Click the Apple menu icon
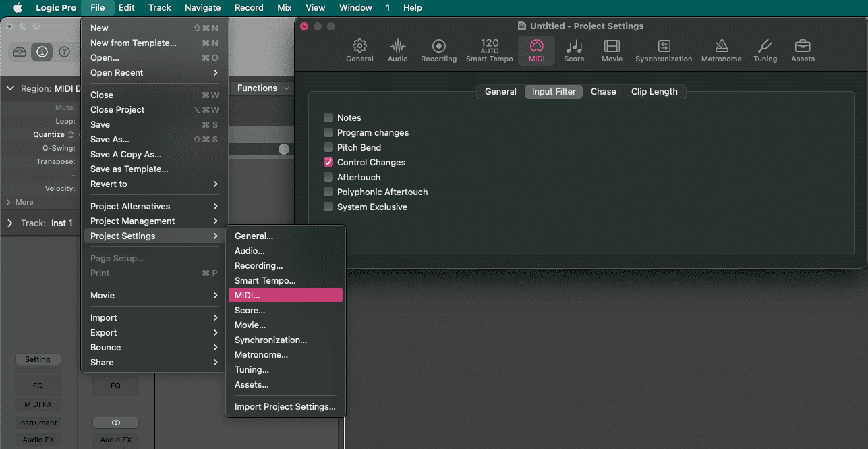This screenshot has width=868, height=449. (x=18, y=7)
